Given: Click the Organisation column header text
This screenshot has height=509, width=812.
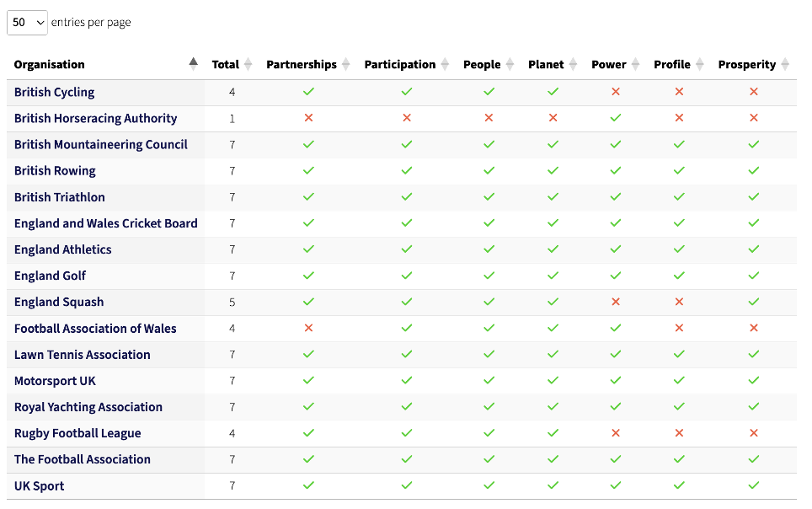Looking at the screenshot, I should tap(50, 64).
